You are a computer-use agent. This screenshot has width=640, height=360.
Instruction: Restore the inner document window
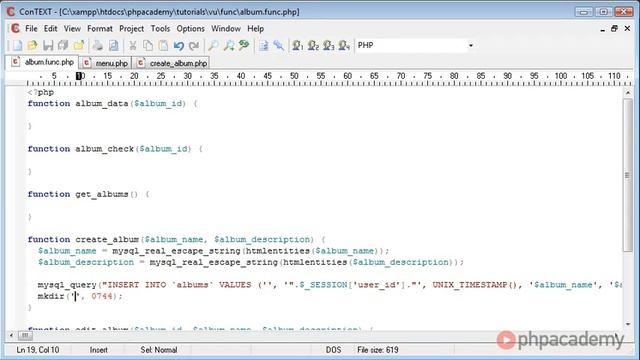coord(614,29)
